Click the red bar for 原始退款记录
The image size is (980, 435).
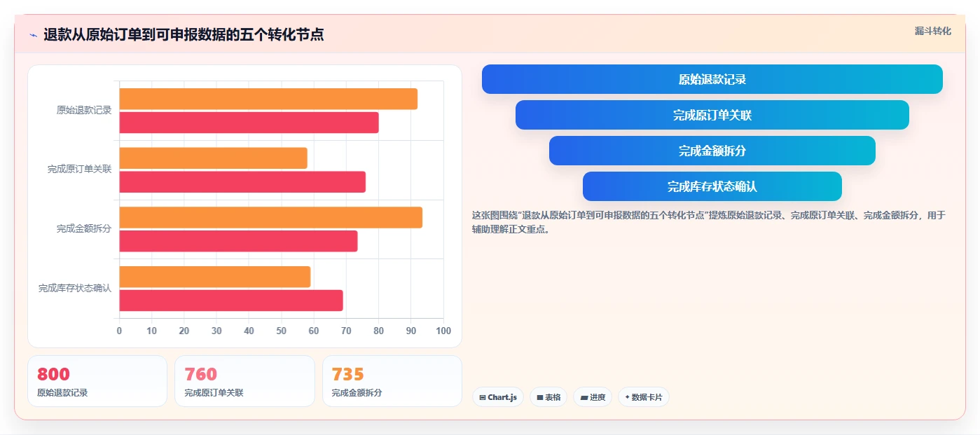pyautogui.click(x=249, y=123)
